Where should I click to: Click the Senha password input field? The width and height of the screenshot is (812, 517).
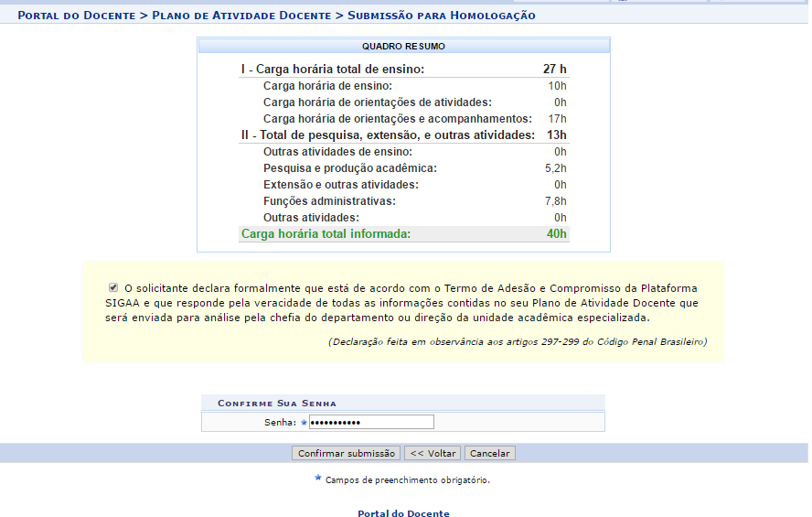[371, 422]
